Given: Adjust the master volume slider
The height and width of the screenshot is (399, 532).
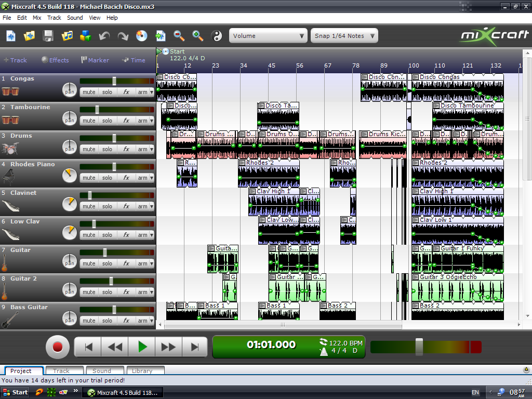Looking at the screenshot, I should (419, 347).
